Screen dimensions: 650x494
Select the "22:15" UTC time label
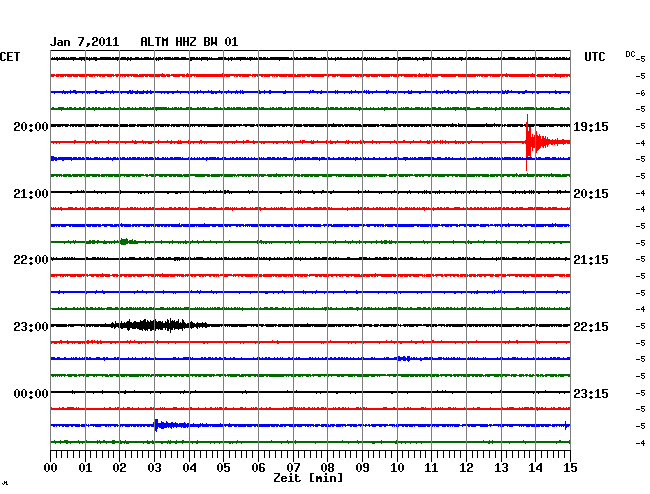pyautogui.click(x=591, y=327)
